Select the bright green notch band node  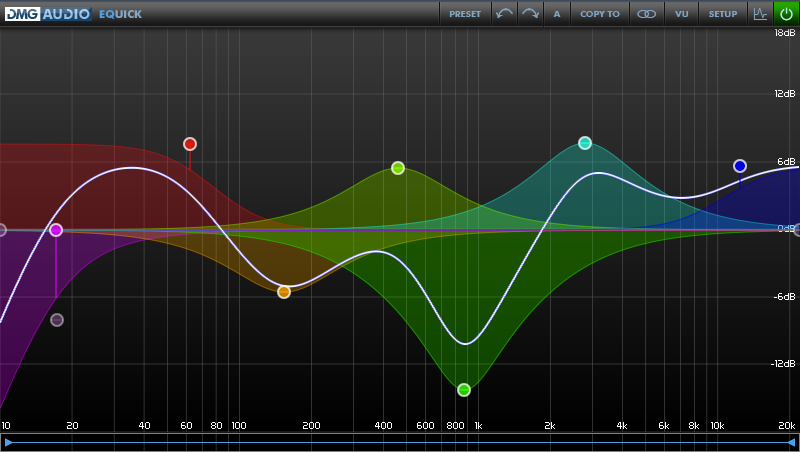click(464, 390)
